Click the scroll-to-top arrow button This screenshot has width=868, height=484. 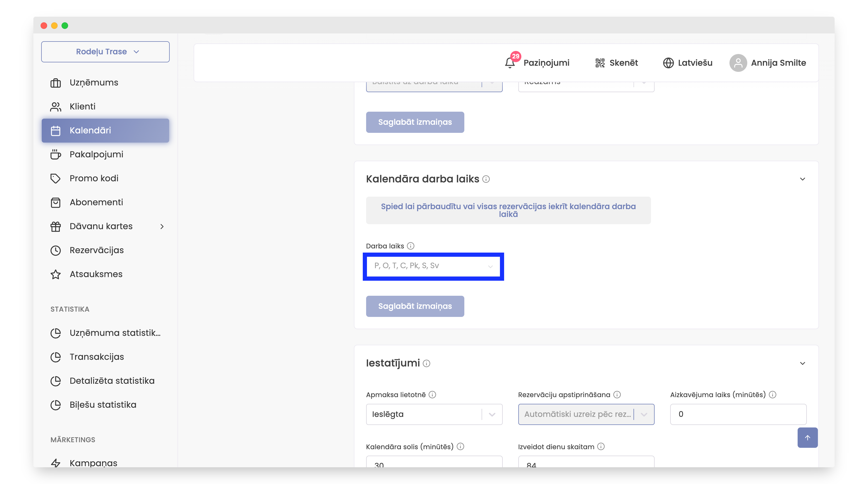(807, 437)
